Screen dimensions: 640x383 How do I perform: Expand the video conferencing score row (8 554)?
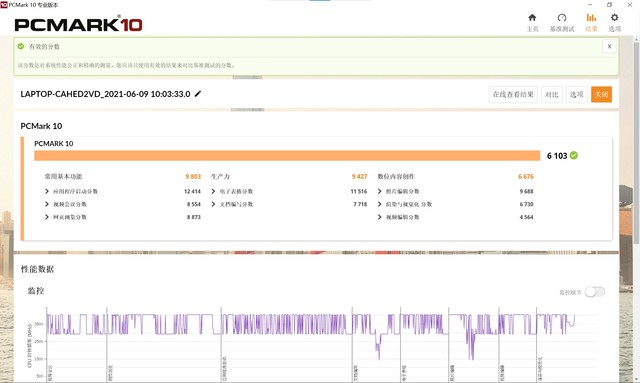point(122,204)
